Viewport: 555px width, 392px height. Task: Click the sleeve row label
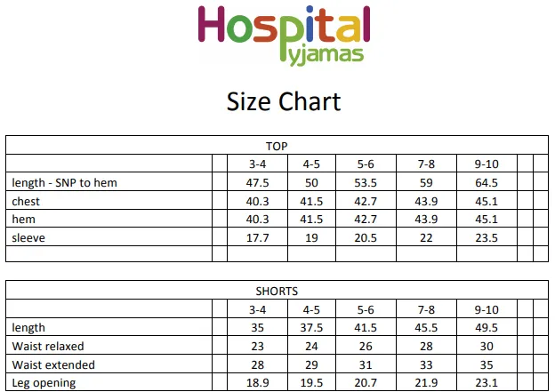[28, 237]
